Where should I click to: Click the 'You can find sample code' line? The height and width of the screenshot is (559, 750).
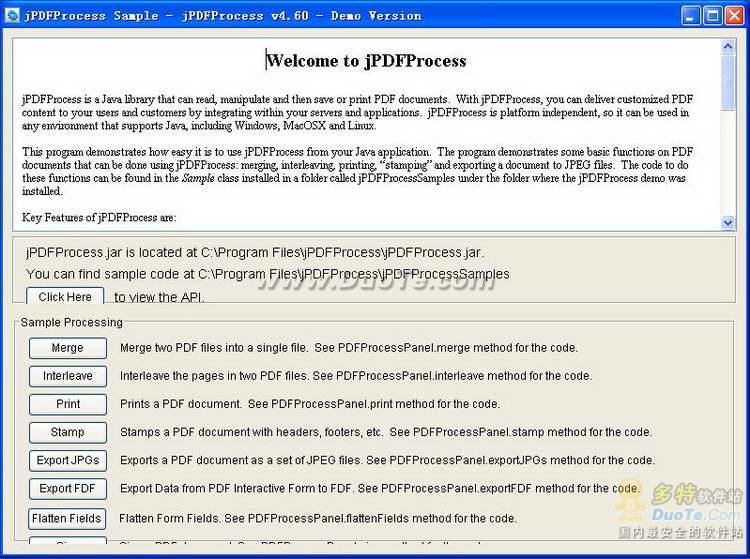(267, 274)
